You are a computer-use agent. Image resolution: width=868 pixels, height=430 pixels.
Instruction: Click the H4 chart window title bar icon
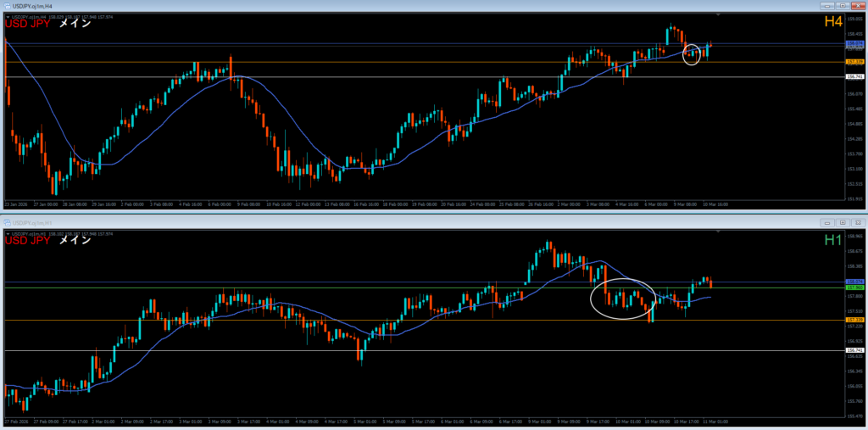(7, 6)
